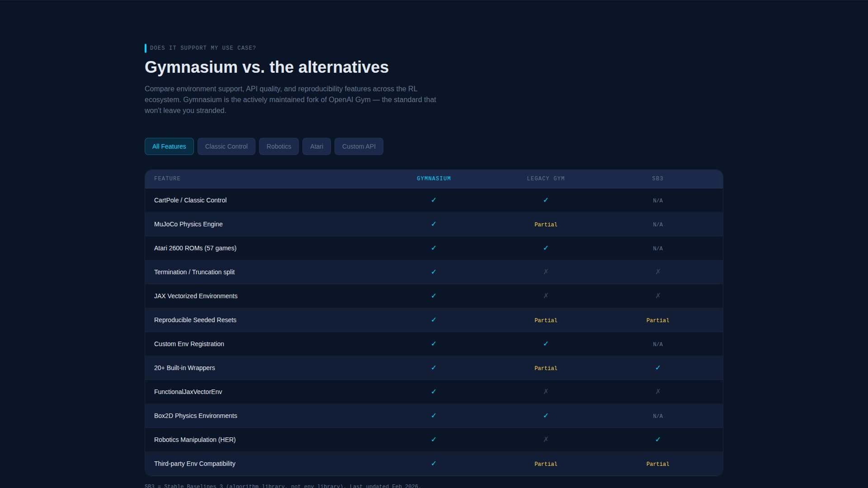Click Legacy Gym Partial for Reproducible Seeded Resets

coord(546,320)
